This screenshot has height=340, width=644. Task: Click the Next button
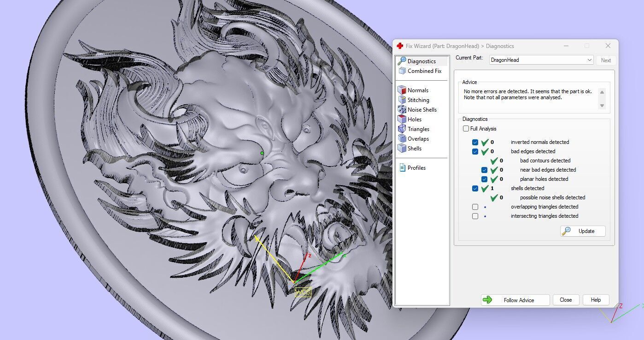click(606, 60)
